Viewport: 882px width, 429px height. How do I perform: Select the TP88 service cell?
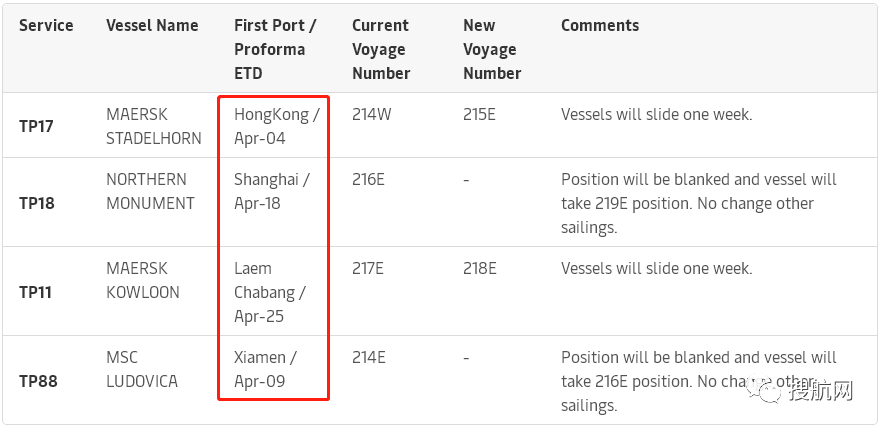click(x=37, y=381)
